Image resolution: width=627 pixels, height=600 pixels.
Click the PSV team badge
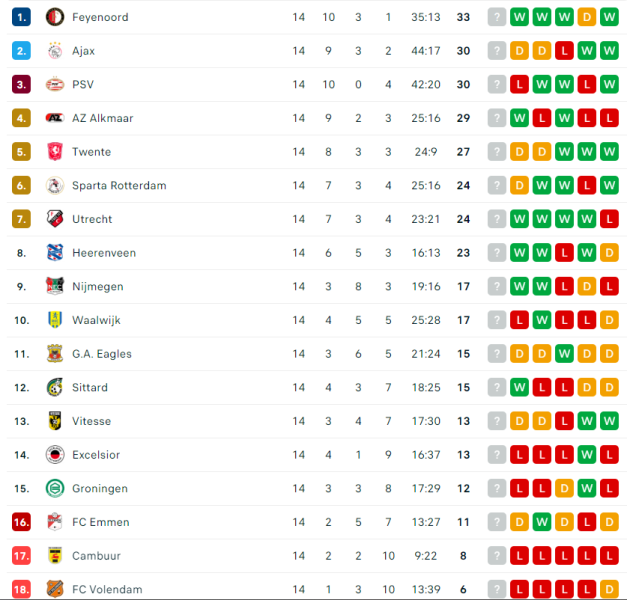click(x=54, y=85)
